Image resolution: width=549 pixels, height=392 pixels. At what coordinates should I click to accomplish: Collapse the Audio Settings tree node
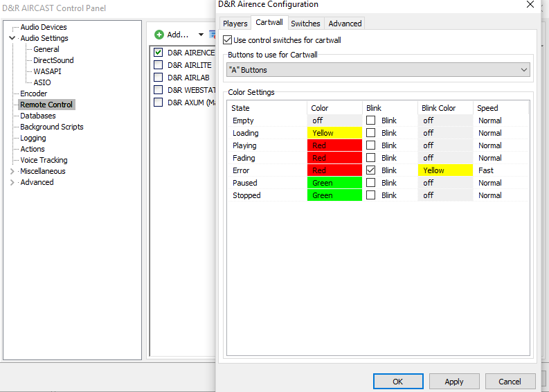(x=12, y=38)
